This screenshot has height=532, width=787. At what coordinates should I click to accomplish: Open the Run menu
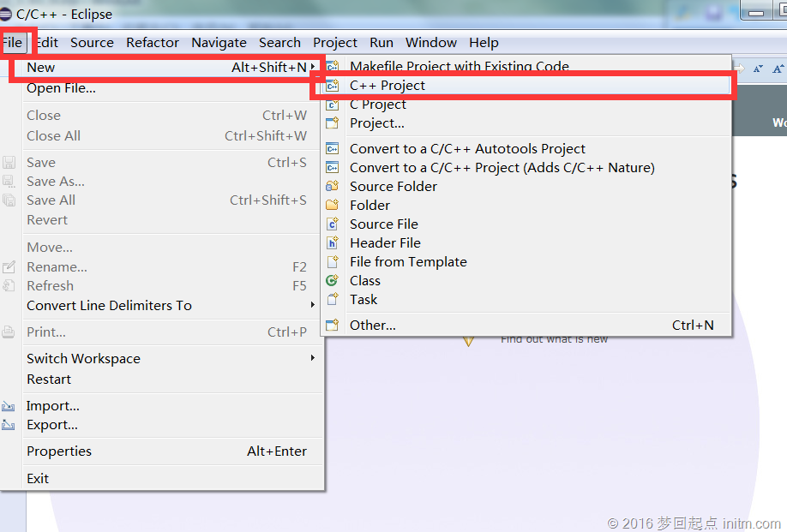[x=381, y=43]
